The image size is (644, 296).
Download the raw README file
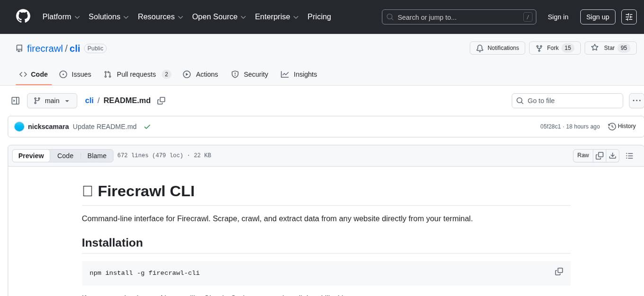[x=613, y=155]
